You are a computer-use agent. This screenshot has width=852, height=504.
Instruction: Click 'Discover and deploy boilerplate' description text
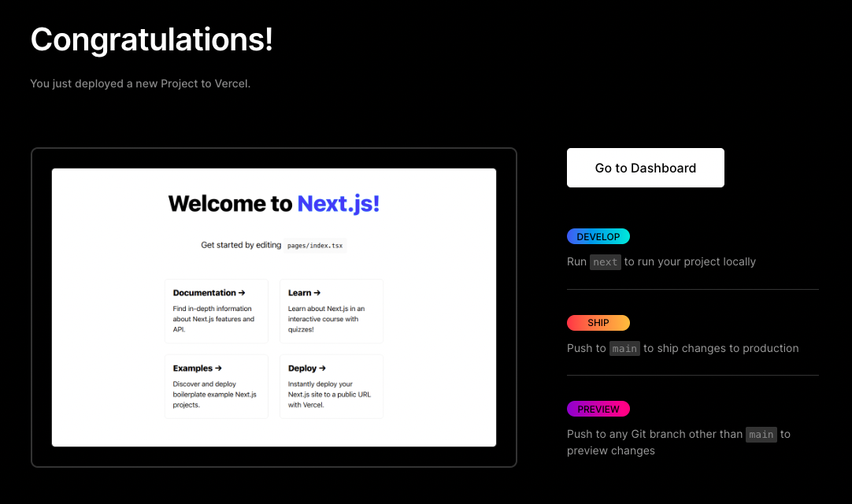click(x=215, y=395)
